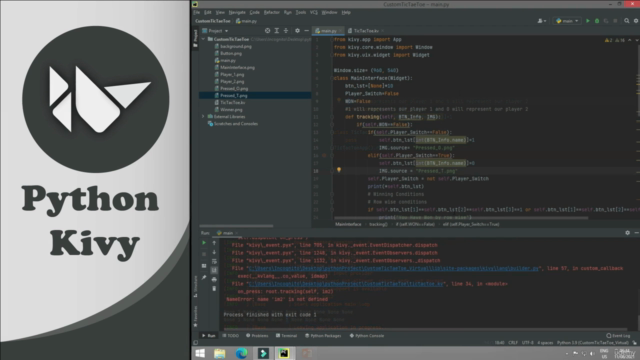Open the builder.py traceback file link
This screenshot has height=360, width=640.
click(393, 268)
